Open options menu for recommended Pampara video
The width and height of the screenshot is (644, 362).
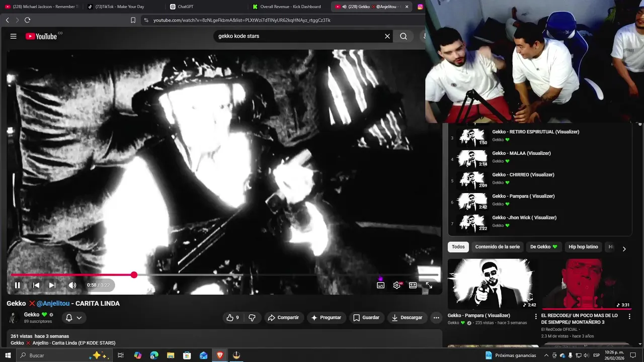click(x=536, y=317)
